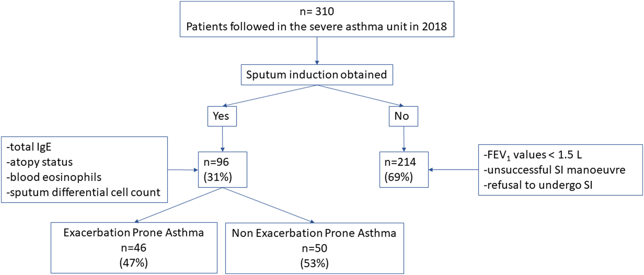Select 'Patients followed in the severe asthma unit' text
This screenshot has height=275, width=644.
tap(317, 27)
